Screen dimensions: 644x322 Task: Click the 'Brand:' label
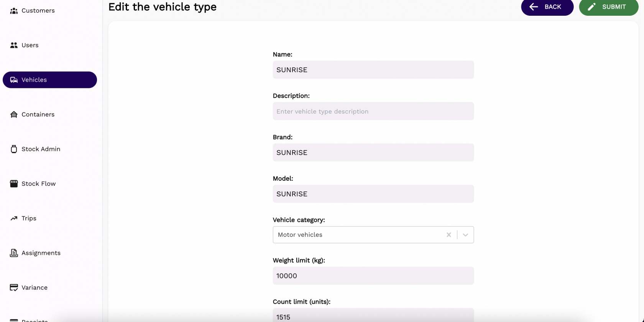(283, 137)
